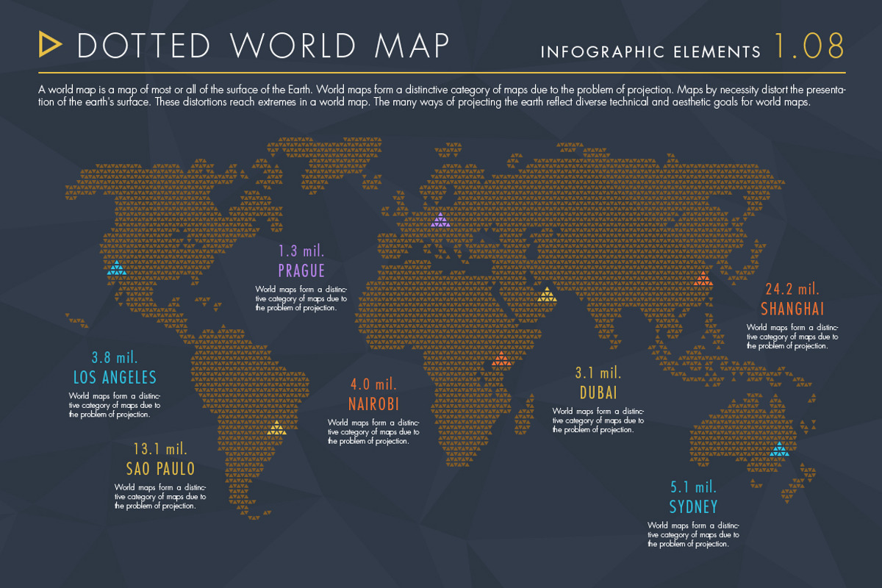Viewport: 882px width, 588px height.
Task: Click the SYDNEY city label
Action: pyautogui.click(x=693, y=506)
